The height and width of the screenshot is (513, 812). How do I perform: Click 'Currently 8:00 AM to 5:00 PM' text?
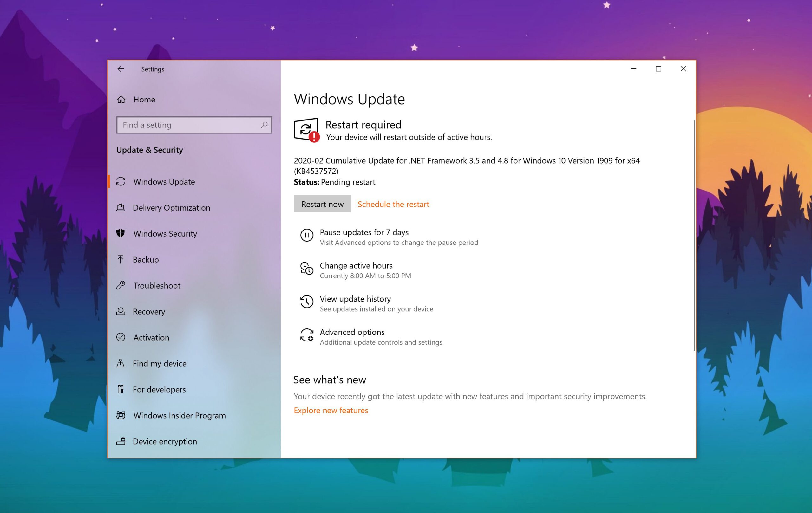click(365, 276)
